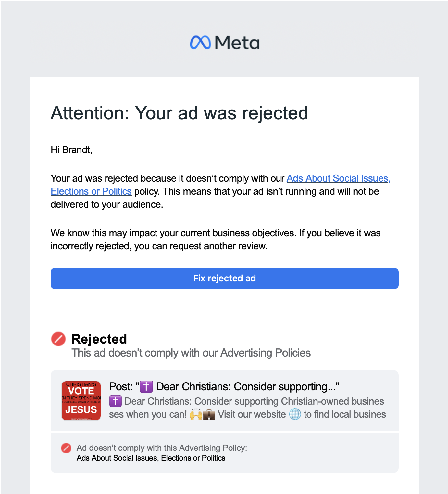The image size is (448, 494).
Task: Click the small red policy violation icon
Action: click(x=66, y=448)
